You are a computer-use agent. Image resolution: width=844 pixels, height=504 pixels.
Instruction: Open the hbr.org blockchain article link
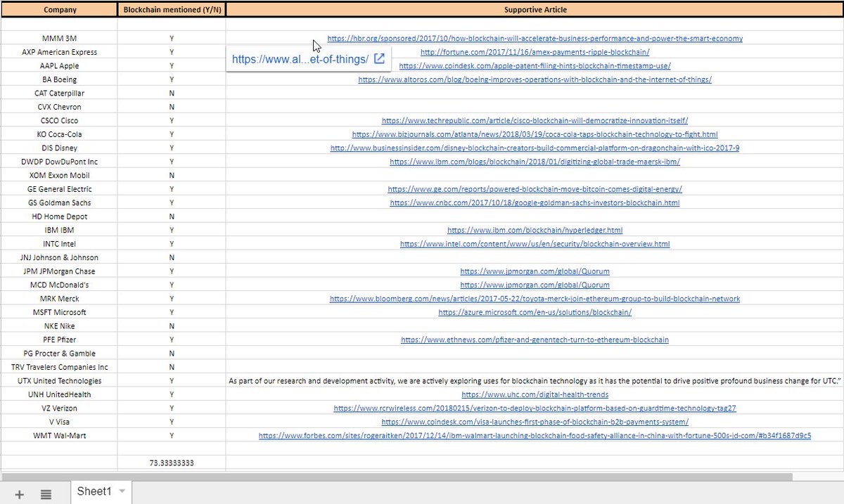pos(535,39)
